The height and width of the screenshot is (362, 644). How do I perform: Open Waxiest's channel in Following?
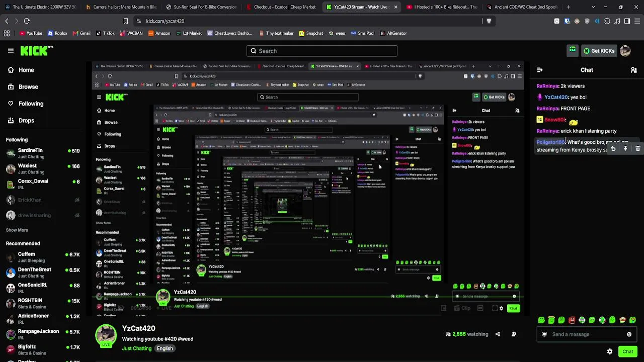(x=43, y=168)
